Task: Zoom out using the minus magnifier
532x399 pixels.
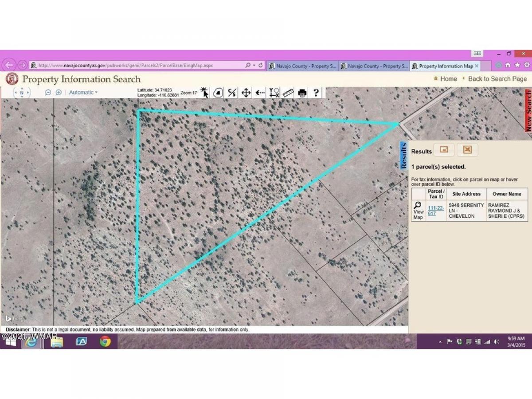Action: point(48,93)
